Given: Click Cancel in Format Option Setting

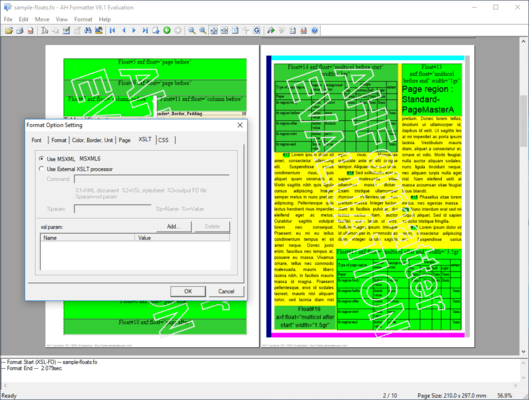Looking at the screenshot, I should pyautogui.click(x=226, y=291).
